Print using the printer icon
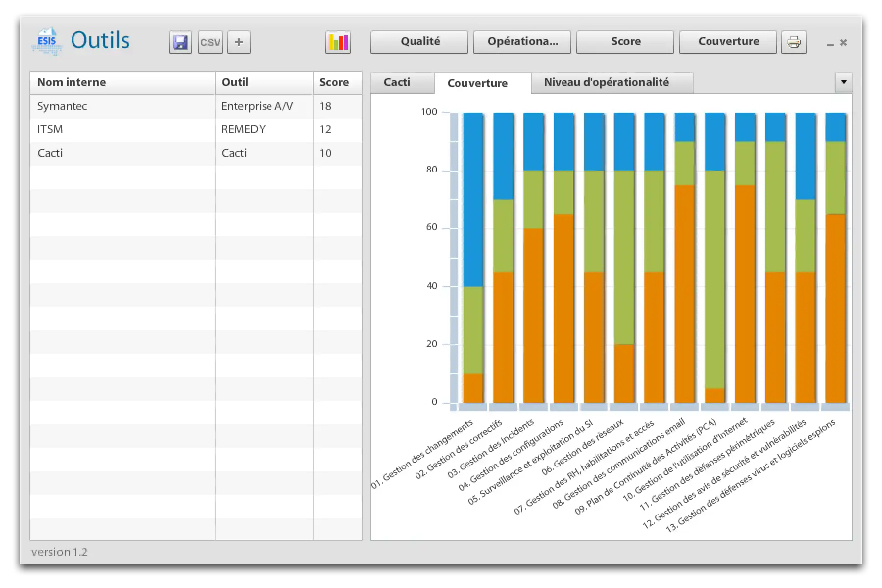The image size is (882, 588). (793, 43)
